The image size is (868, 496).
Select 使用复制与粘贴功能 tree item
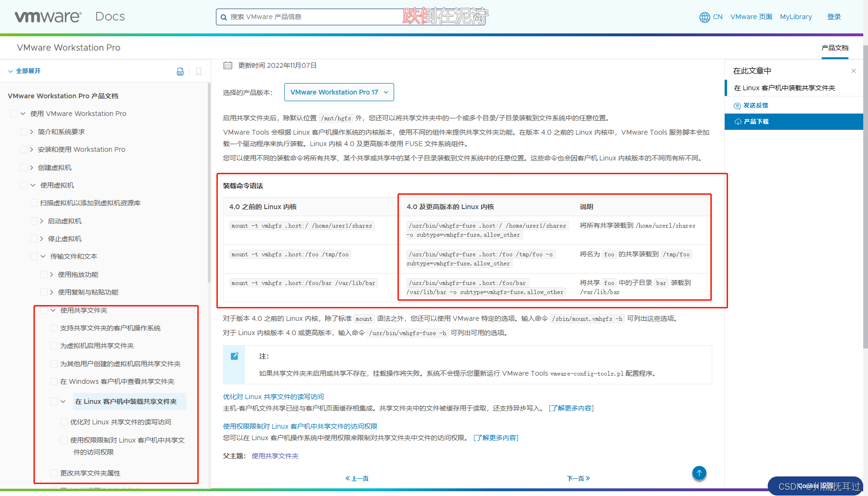[88, 292]
